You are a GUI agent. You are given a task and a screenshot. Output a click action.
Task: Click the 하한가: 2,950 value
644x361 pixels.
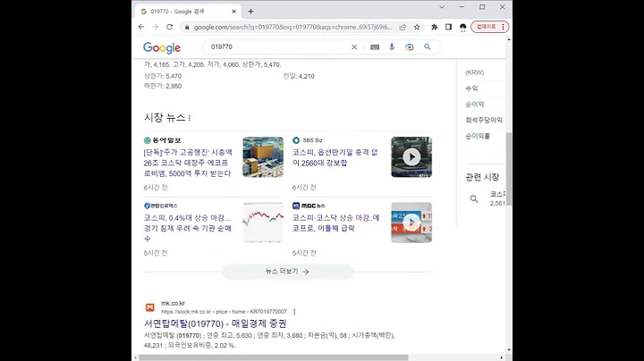pyautogui.click(x=163, y=86)
